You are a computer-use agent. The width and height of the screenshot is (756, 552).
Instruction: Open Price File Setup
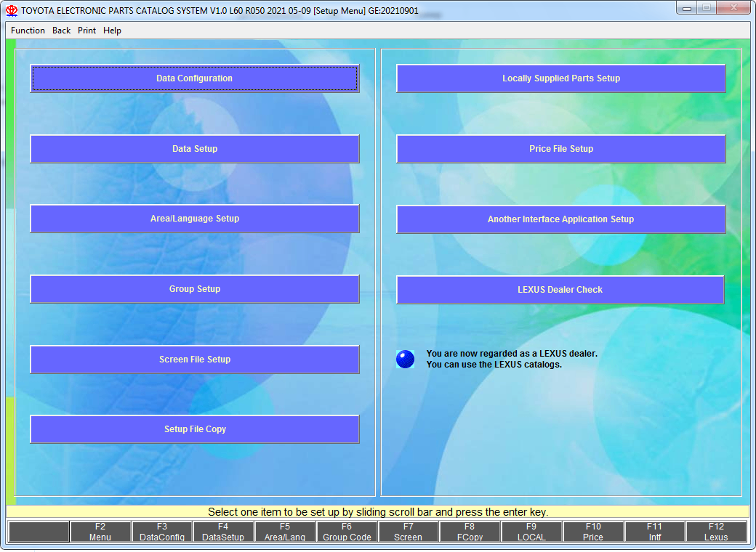point(560,149)
